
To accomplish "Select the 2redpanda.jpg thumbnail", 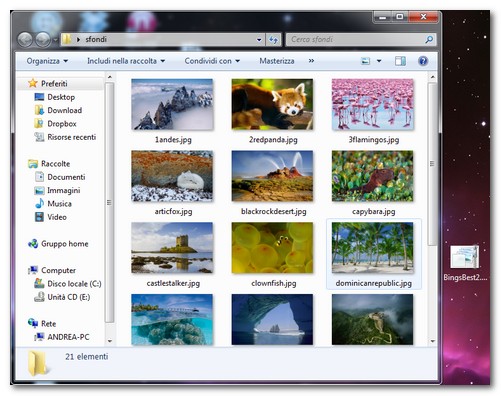I will pos(272,104).
